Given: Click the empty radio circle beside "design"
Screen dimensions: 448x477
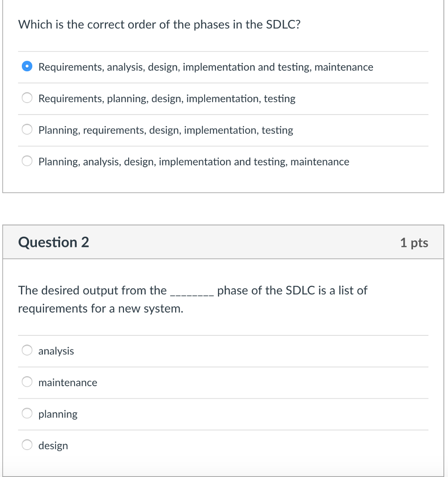Looking at the screenshot, I should [x=27, y=444].
